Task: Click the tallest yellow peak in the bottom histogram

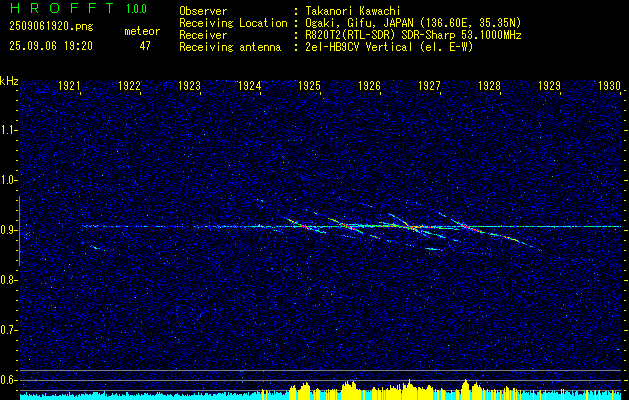Action: point(409,389)
